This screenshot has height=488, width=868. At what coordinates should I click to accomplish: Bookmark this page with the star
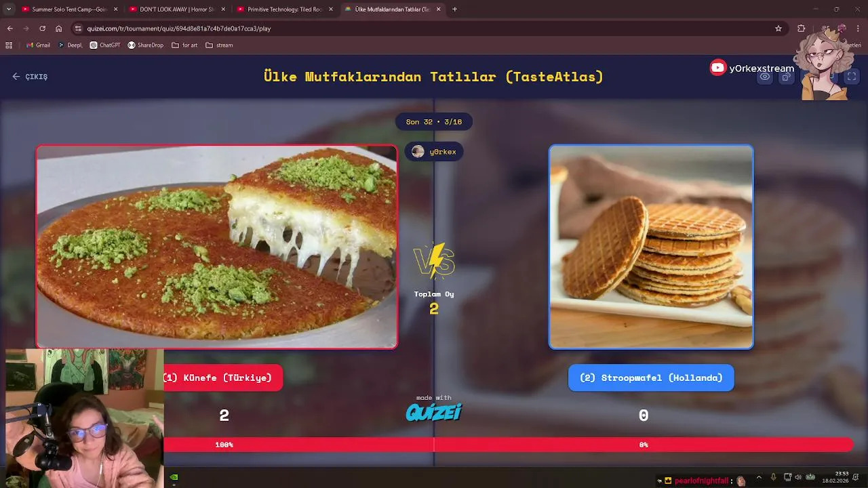click(778, 28)
